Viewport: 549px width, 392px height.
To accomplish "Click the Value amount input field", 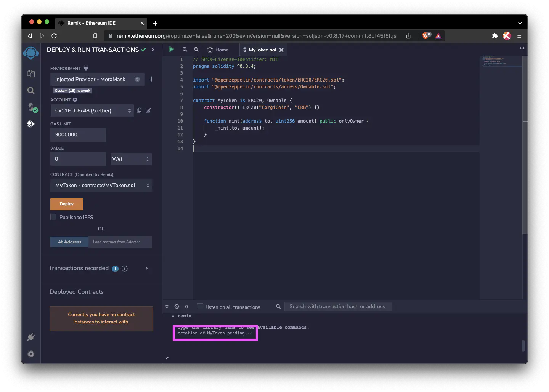I will click(x=78, y=159).
